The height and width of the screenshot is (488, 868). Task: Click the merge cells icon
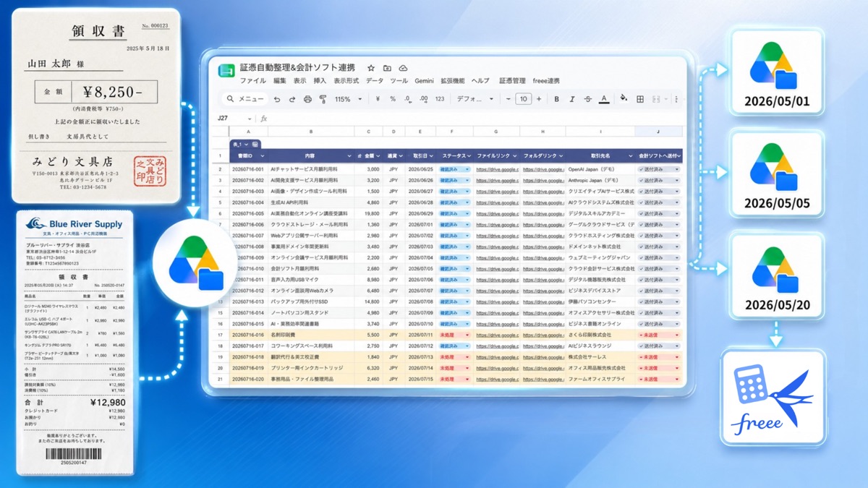coord(658,99)
